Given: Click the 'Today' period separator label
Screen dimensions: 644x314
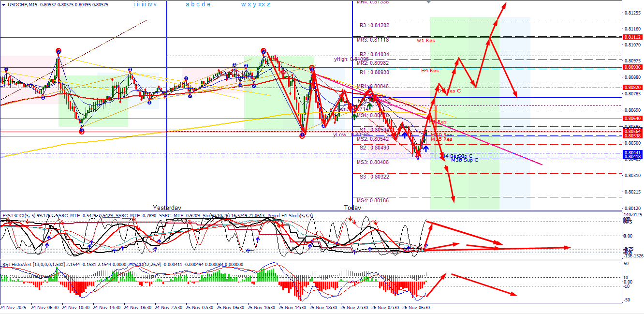Looking at the screenshot, I should (x=352, y=207).
